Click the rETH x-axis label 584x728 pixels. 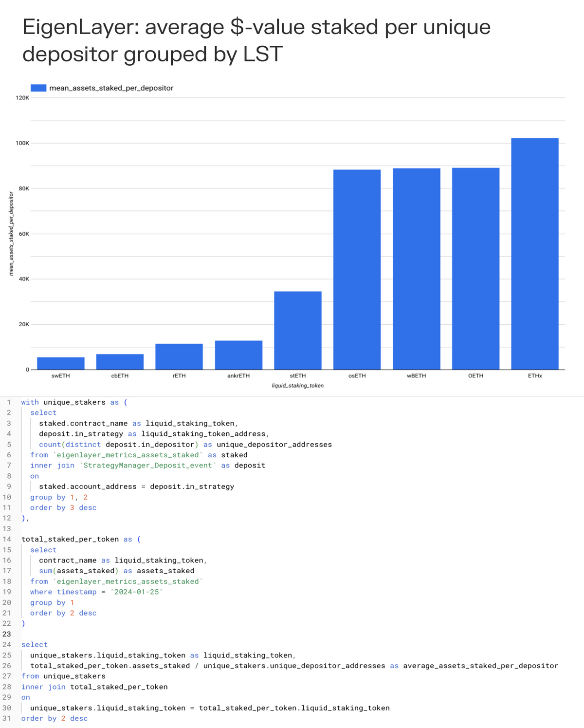(179, 376)
